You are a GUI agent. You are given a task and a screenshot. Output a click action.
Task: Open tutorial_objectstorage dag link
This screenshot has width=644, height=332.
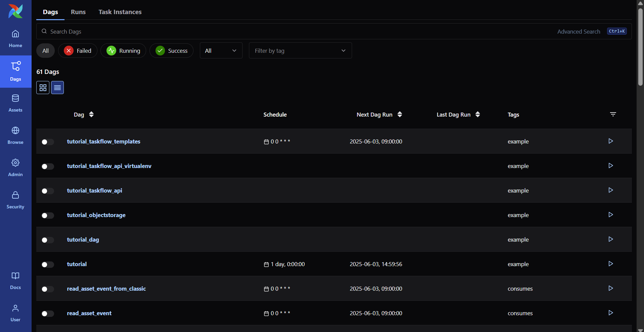(x=96, y=215)
